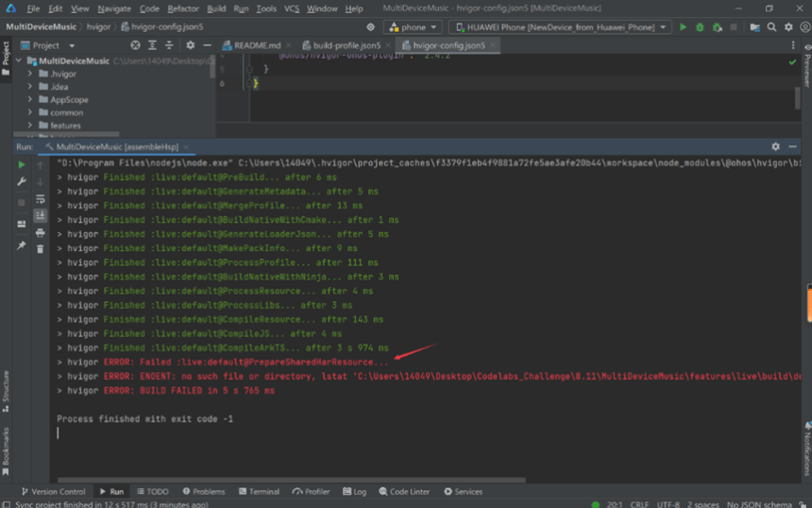Screen dimensions: 812x508
Task: Open the Structure side panel
Action: tap(6, 391)
